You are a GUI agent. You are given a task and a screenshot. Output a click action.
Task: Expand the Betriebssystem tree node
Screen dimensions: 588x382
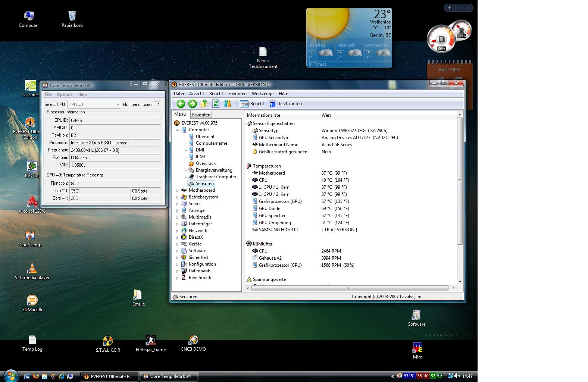(178, 197)
